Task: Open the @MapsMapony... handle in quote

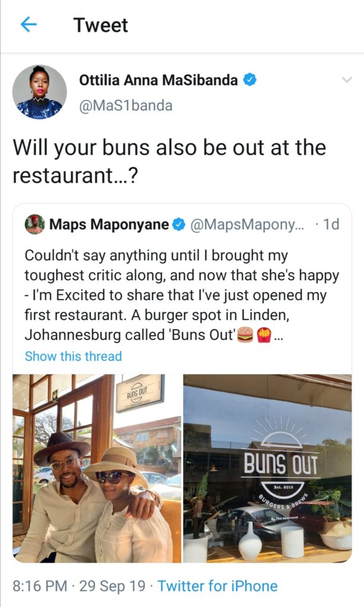Action: click(x=247, y=224)
